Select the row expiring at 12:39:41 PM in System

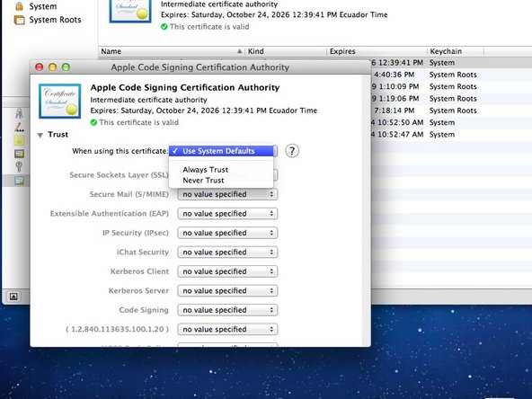coord(451,63)
